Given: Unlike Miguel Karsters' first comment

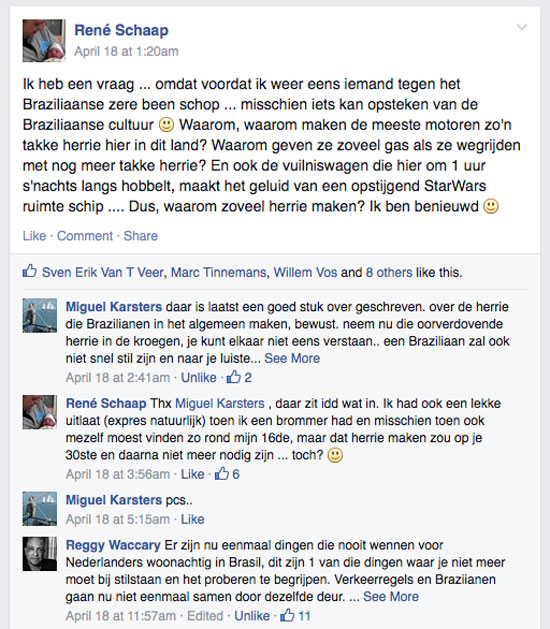Looking at the screenshot, I should pos(199,377).
